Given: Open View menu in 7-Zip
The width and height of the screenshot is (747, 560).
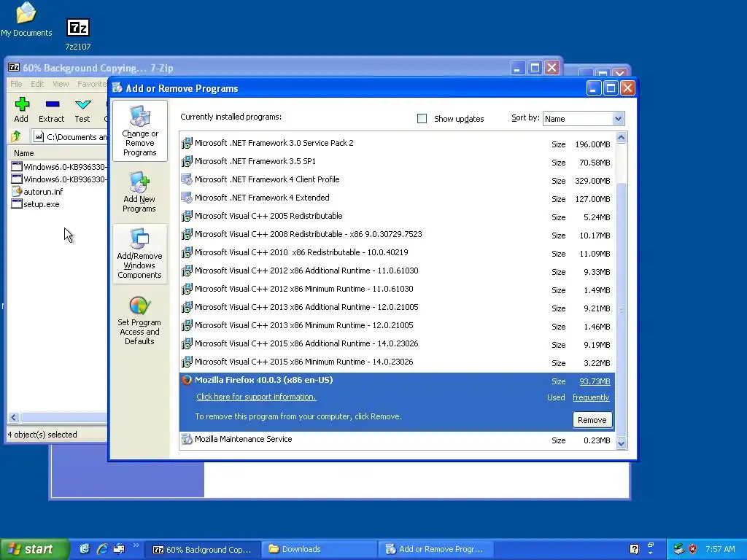Looking at the screenshot, I should coord(61,84).
